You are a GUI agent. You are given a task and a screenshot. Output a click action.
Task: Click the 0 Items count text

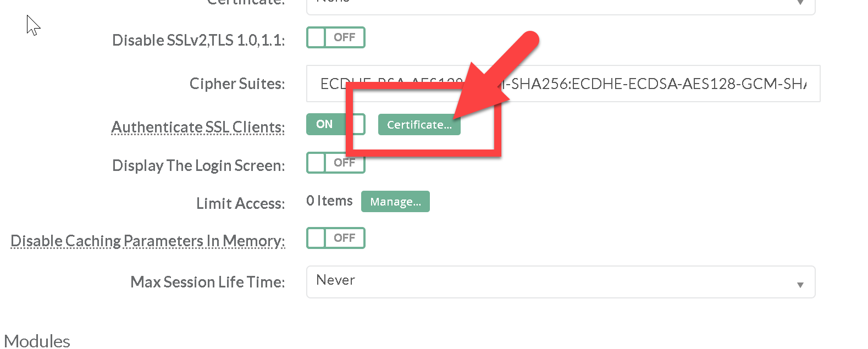(x=329, y=201)
